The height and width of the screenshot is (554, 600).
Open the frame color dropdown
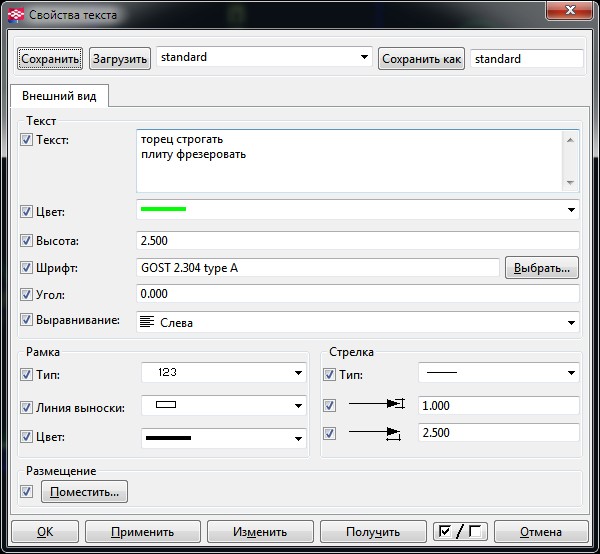298,438
